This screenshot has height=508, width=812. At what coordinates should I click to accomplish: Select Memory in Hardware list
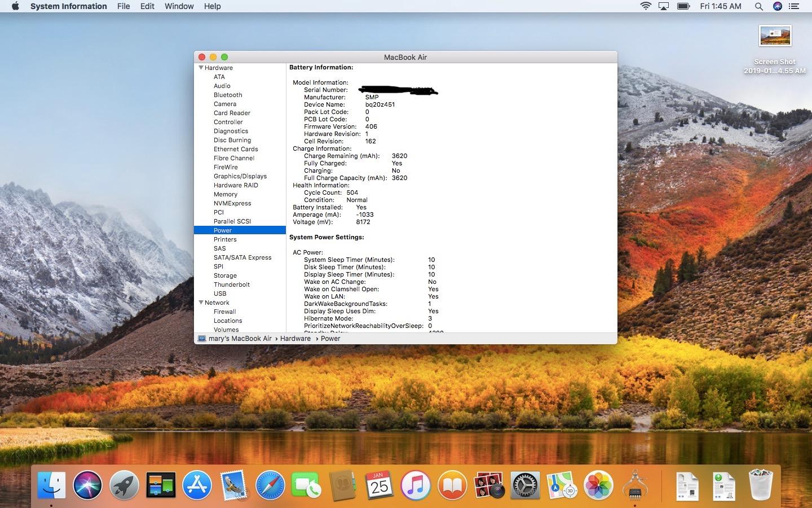point(225,194)
